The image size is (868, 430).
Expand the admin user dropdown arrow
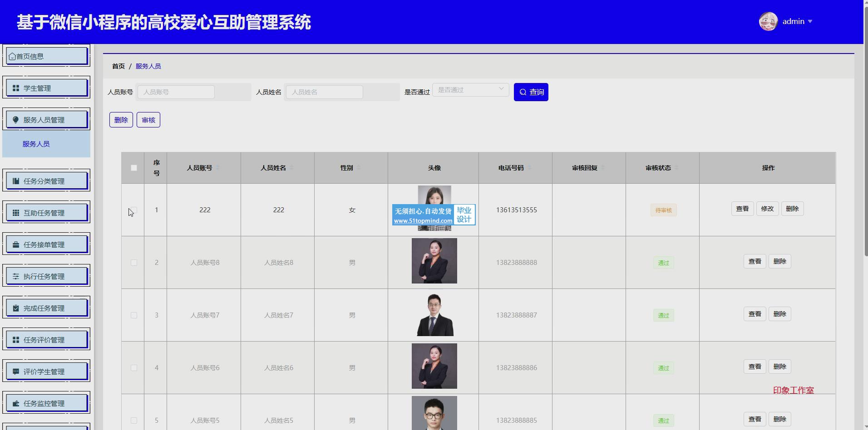[810, 21]
